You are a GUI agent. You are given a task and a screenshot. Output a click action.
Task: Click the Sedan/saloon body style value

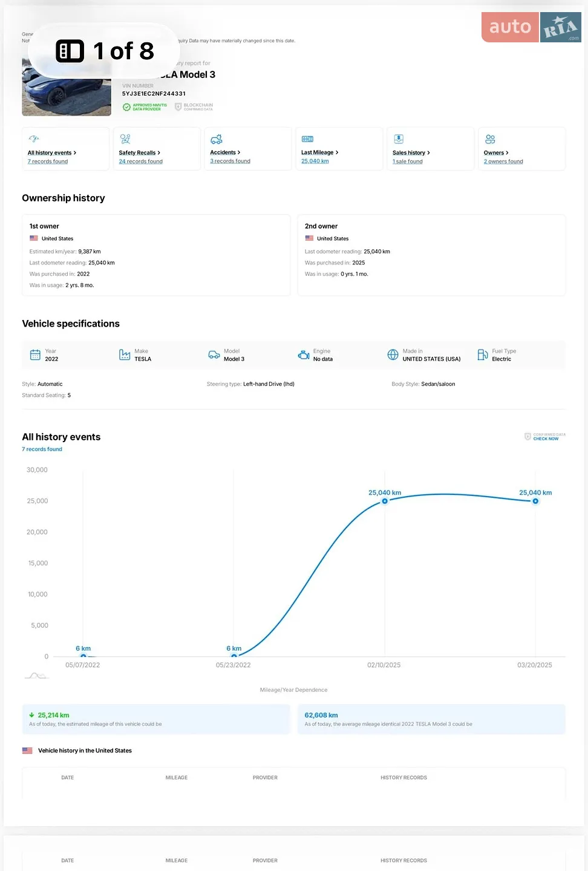(438, 384)
